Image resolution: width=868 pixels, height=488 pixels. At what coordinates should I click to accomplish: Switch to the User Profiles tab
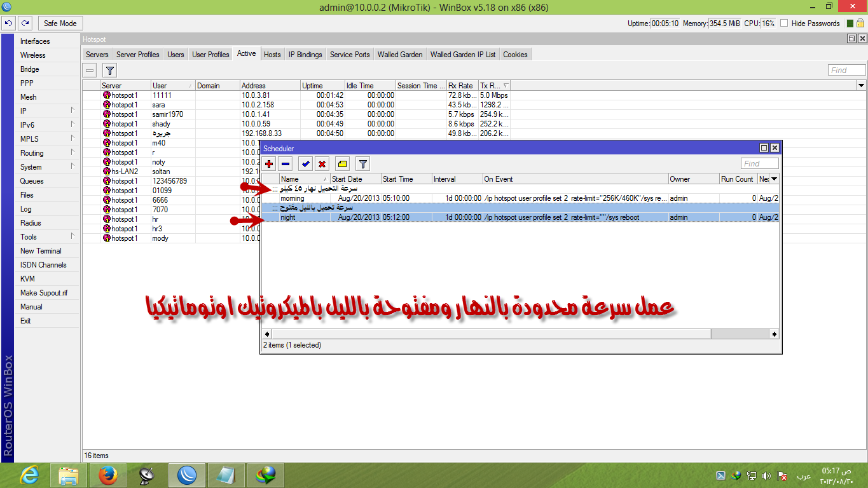tap(210, 55)
